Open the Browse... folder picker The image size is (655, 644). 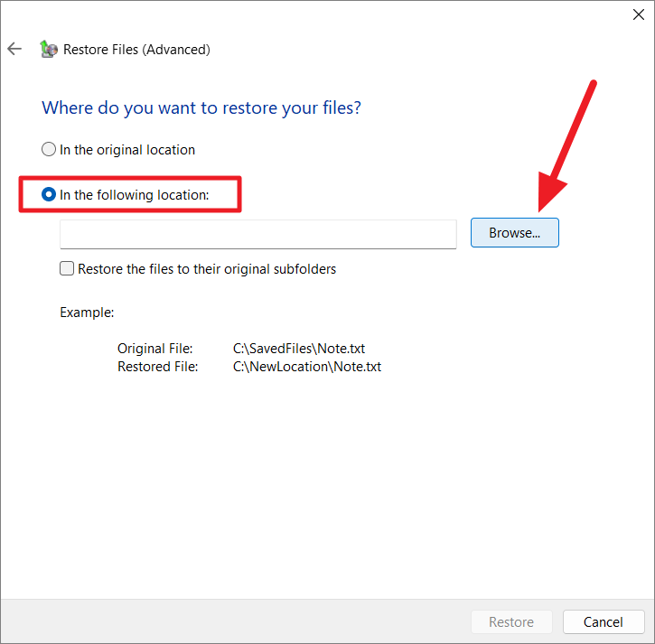point(515,233)
